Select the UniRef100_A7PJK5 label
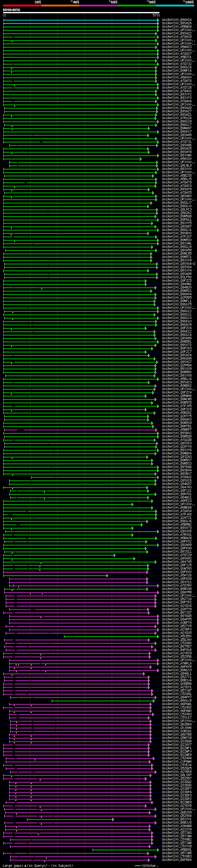This screenshot has width=197, height=868. 177,406
